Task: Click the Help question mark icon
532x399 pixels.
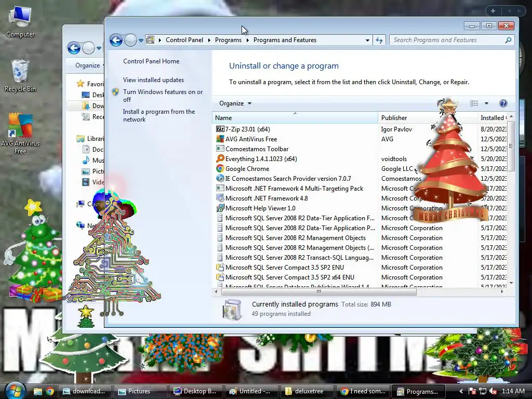Action: point(503,103)
